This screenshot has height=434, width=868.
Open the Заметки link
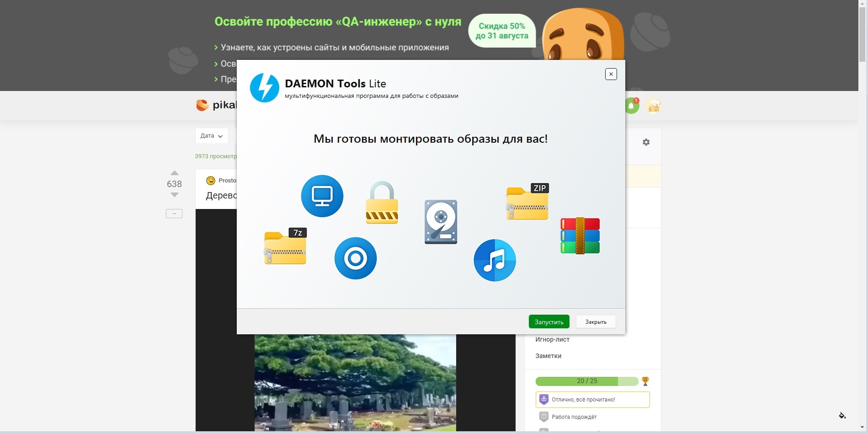tap(548, 356)
